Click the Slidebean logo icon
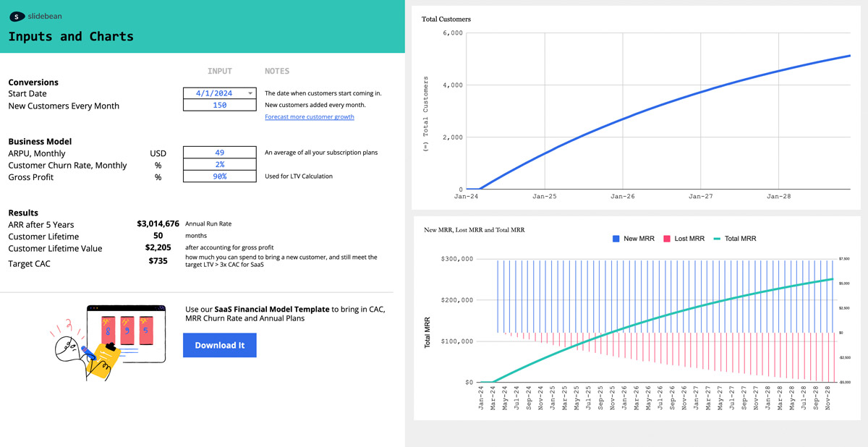 pos(16,16)
